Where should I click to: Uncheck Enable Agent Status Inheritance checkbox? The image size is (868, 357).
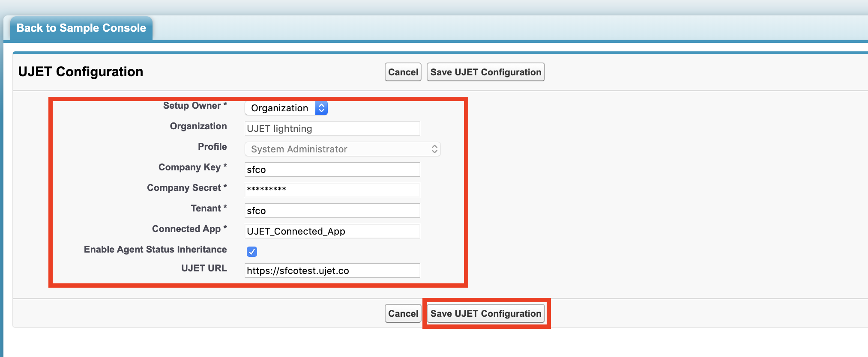[x=252, y=252]
